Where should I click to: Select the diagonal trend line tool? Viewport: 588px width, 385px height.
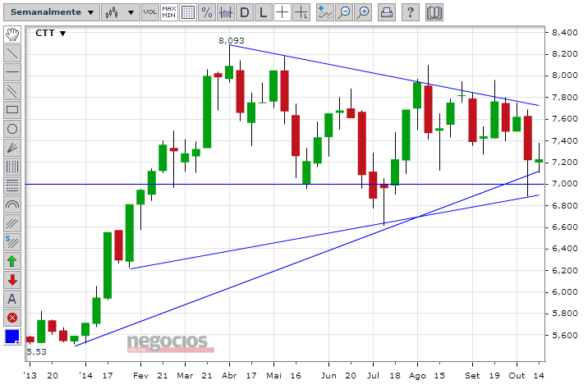(x=12, y=53)
